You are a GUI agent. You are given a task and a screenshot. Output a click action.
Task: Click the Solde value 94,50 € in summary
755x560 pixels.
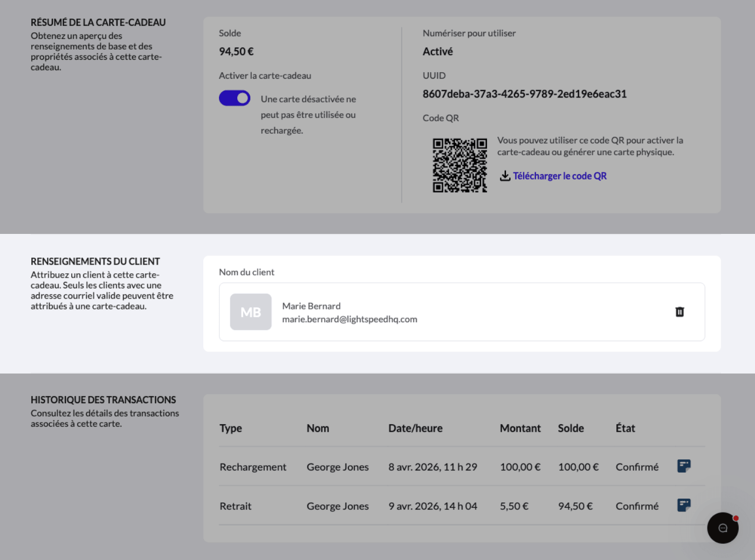click(x=236, y=51)
